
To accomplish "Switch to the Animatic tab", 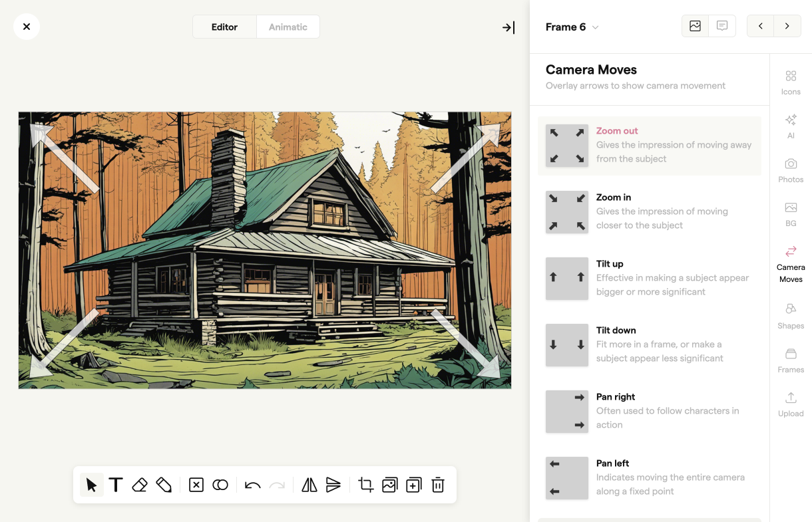I will click(288, 27).
